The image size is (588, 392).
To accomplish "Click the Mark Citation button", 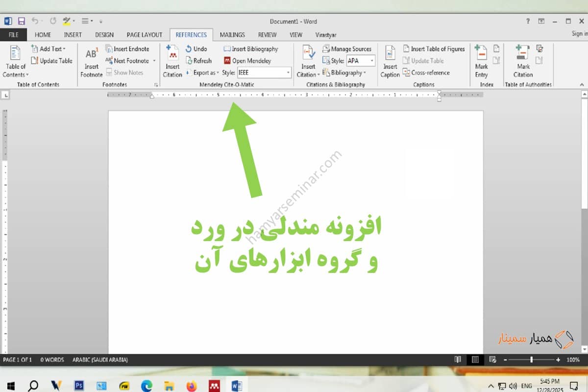I will pos(523,62).
